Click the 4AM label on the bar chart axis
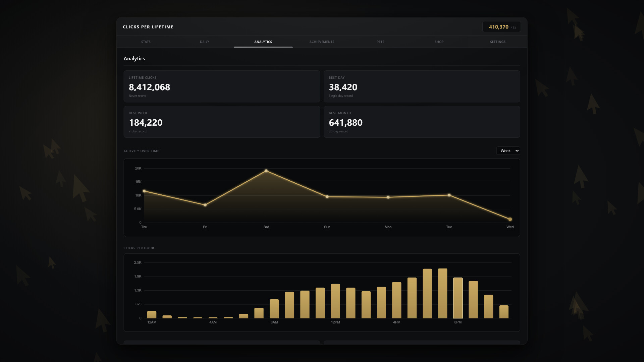 (x=213, y=322)
